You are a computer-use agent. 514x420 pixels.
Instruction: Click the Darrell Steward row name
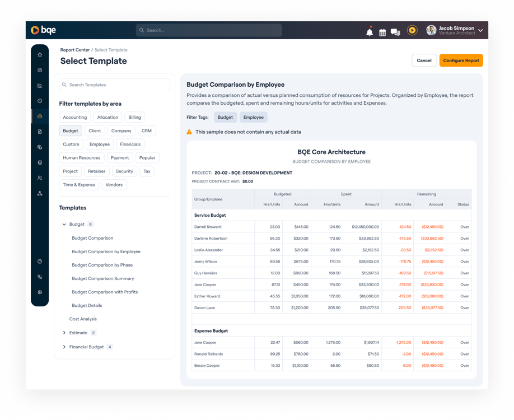208,227
